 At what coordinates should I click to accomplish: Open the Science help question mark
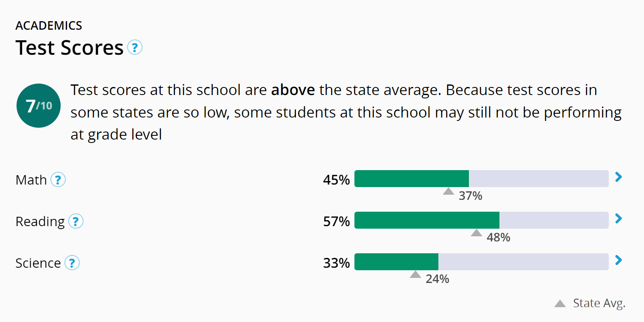pyautogui.click(x=72, y=263)
